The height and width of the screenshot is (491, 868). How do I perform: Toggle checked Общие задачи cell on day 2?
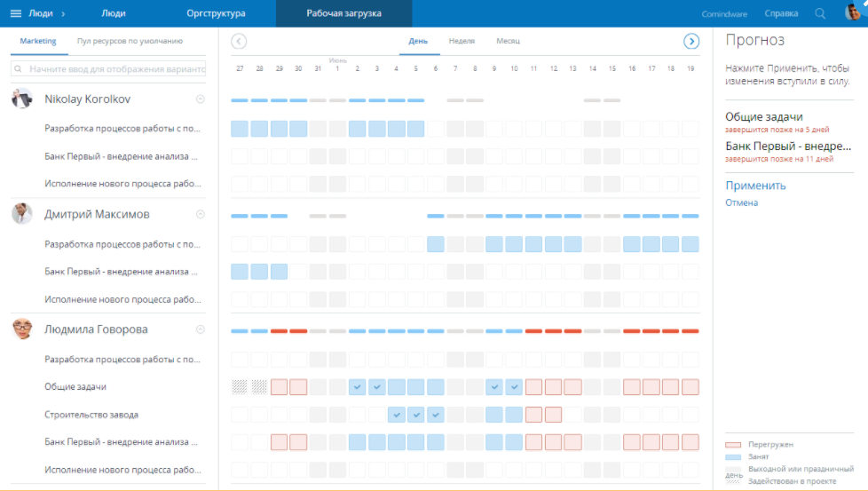tap(357, 387)
